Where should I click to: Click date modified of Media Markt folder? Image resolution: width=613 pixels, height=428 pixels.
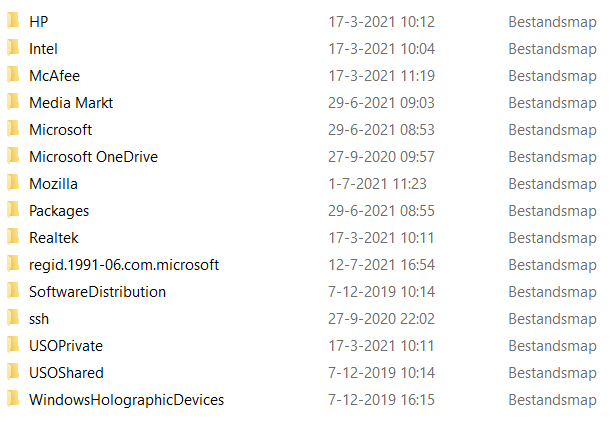[x=381, y=103]
